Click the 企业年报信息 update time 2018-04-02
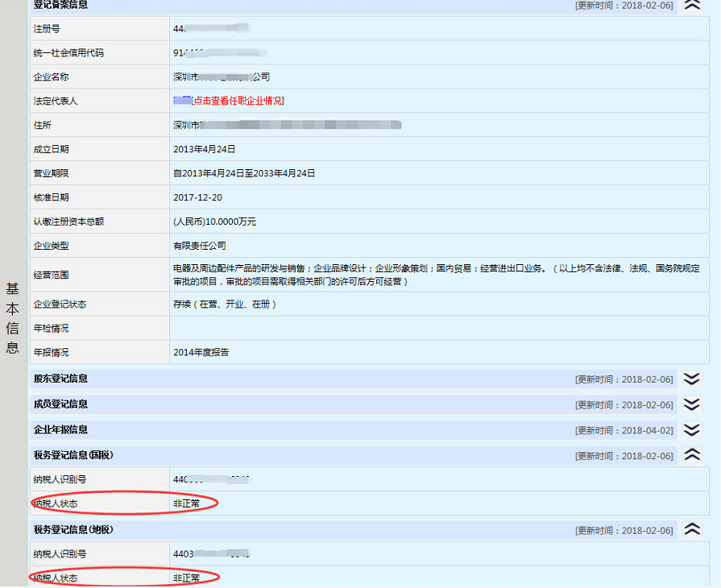Image resolution: width=721 pixels, height=588 pixels. [x=624, y=431]
